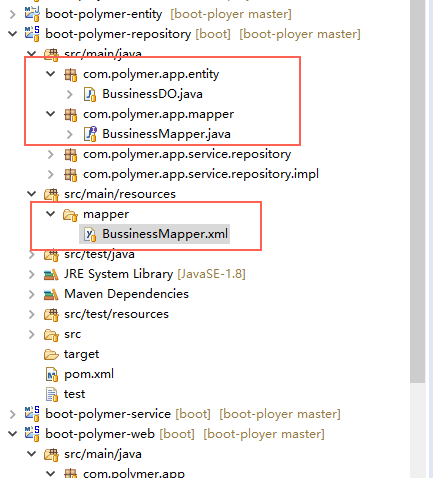
Task: Collapse the boot-polymer-web project
Action: tap(12, 434)
